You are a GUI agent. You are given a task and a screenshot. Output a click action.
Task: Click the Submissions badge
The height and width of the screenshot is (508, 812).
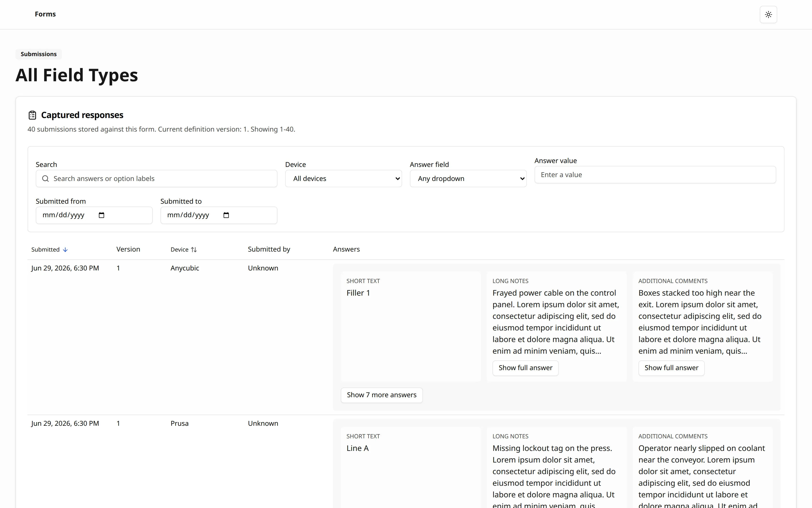pyautogui.click(x=39, y=54)
